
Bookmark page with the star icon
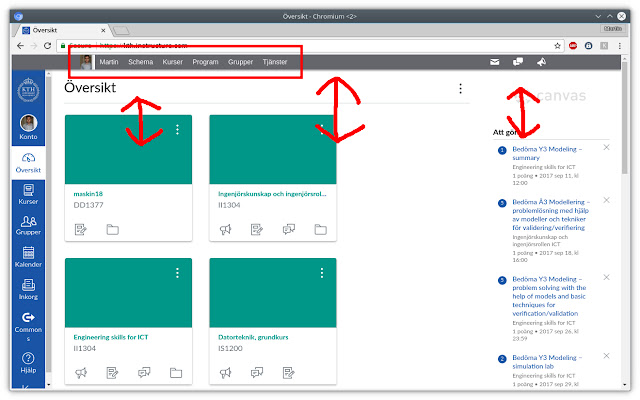(x=557, y=46)
